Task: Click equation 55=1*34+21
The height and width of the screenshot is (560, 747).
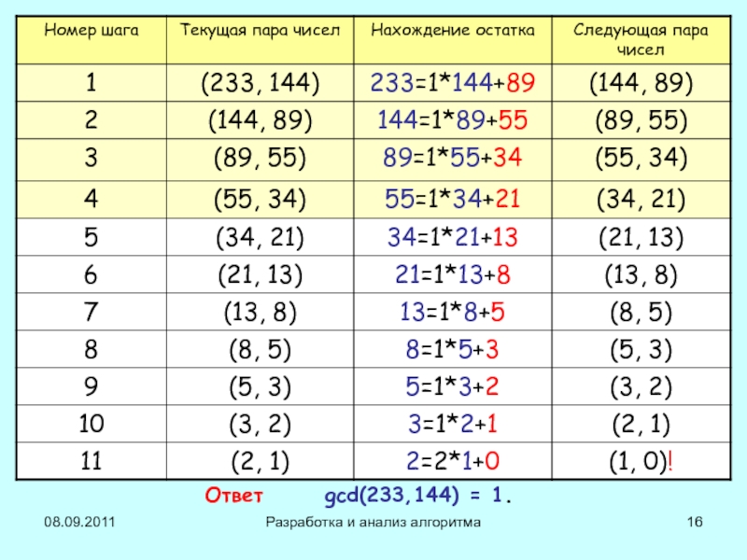Action: point(453,199)
